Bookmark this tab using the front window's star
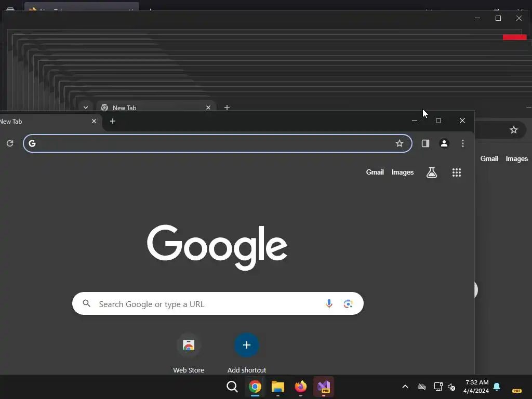 [400, 143]
